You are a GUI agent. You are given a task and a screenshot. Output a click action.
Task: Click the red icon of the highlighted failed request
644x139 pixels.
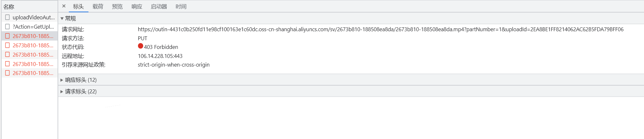coord(7,36)
